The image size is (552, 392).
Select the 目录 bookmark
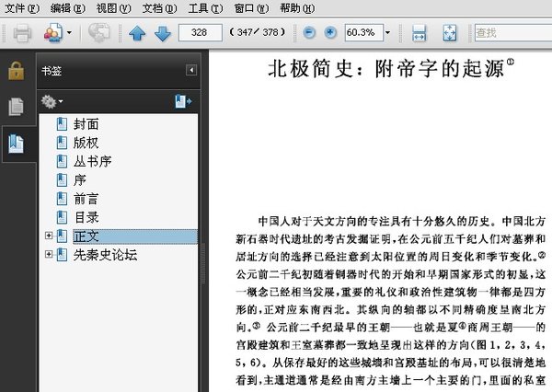[86, 217]
